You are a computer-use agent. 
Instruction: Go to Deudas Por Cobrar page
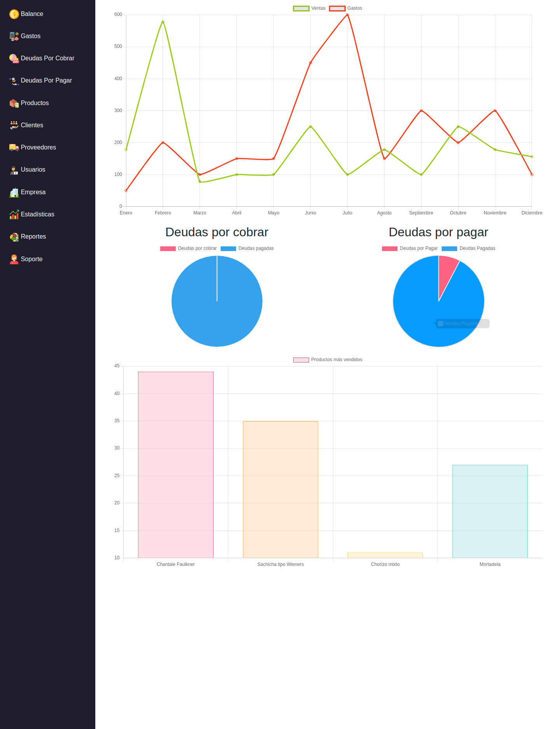click(x=47, y=58)
